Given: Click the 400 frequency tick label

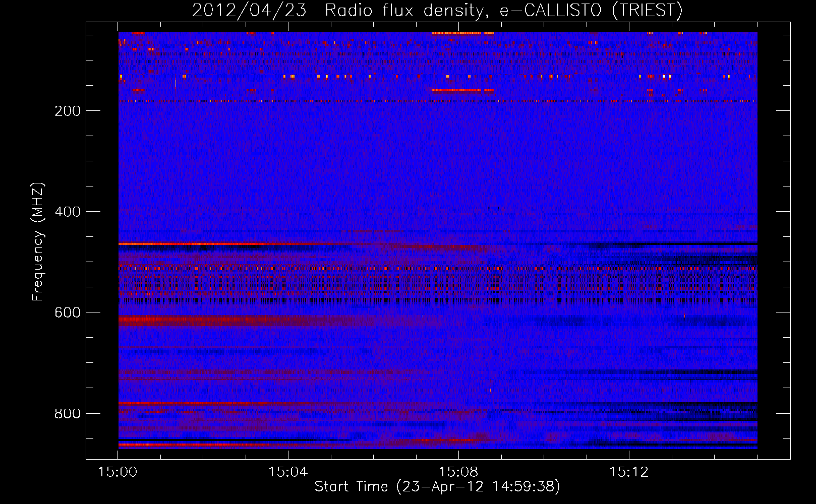Looking at the screenshot, I should coord(68,212).
